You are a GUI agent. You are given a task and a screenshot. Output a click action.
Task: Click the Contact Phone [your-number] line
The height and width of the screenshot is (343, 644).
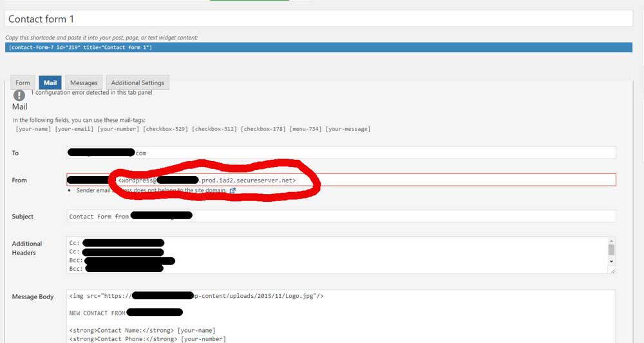tap(147, 339)
